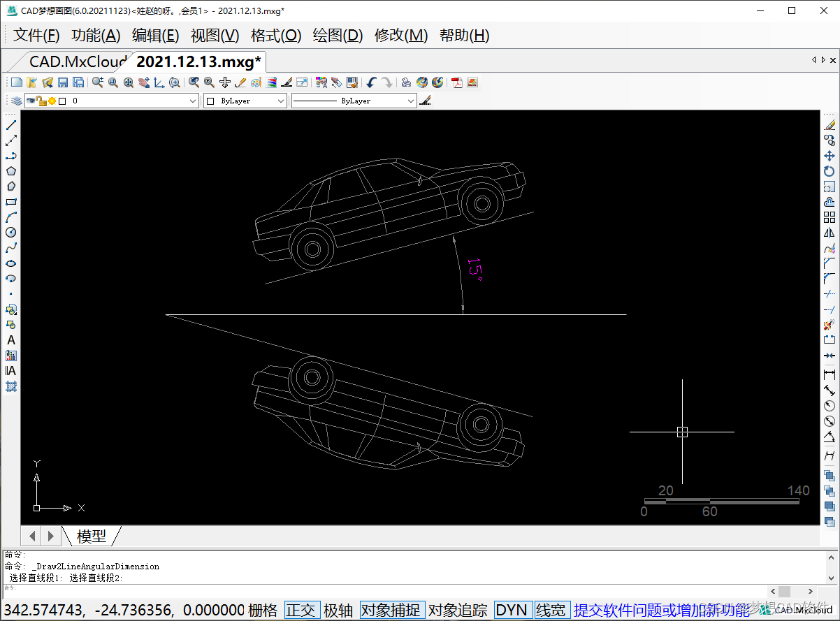The image size is (840, 621).
Task: Pick the Erase tool in right toolbar
Action: click(830, 125)
